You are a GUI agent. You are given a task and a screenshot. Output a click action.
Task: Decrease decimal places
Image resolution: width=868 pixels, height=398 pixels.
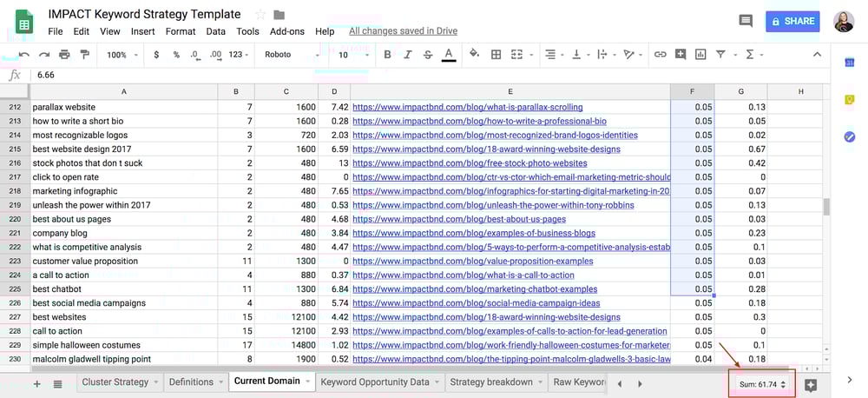(194, 55)
